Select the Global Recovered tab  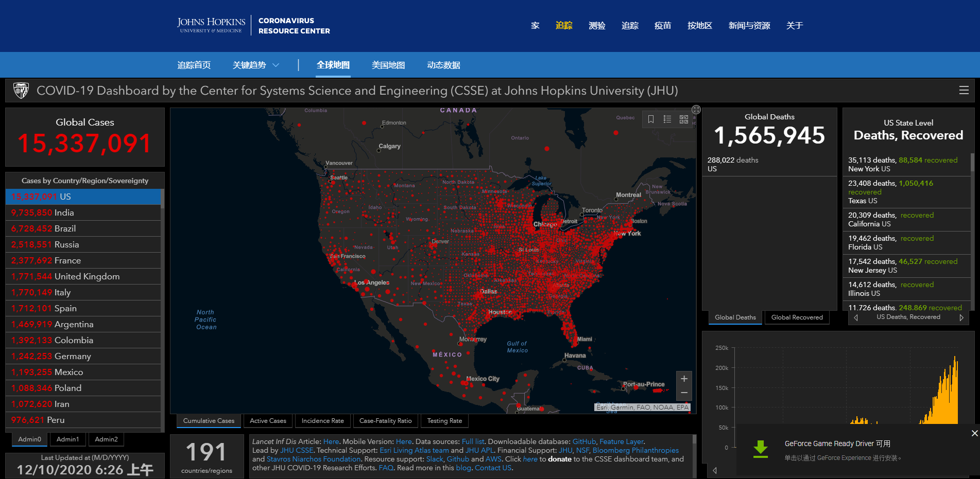click(x=797, y=317)
